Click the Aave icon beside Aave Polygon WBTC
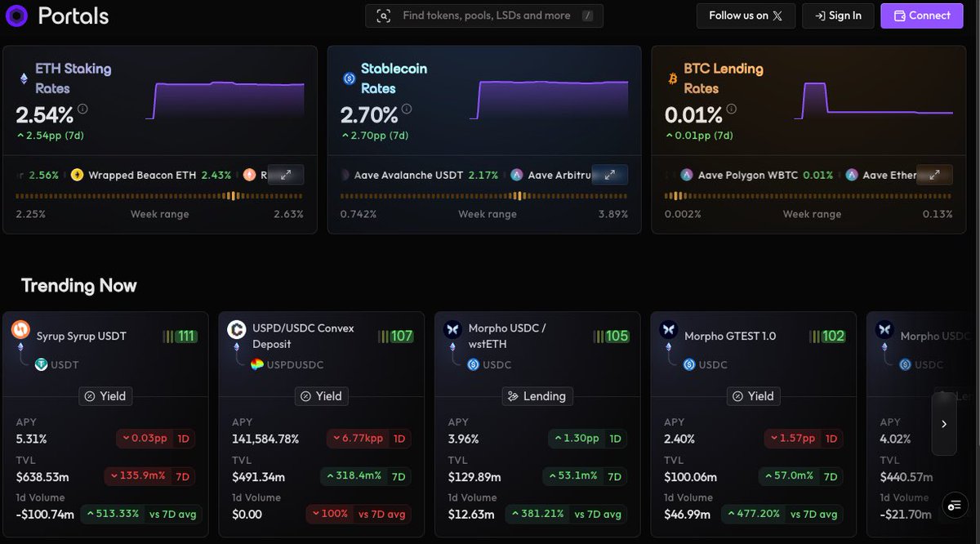The width and height of the screenshot is (980, 544). pyautogui.click(x=687, y=175)
